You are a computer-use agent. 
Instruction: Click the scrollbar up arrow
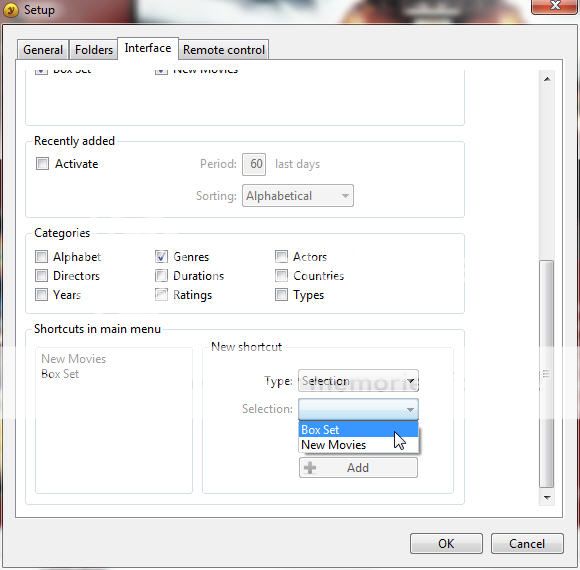pyautogui.click(x=547, y=79)
